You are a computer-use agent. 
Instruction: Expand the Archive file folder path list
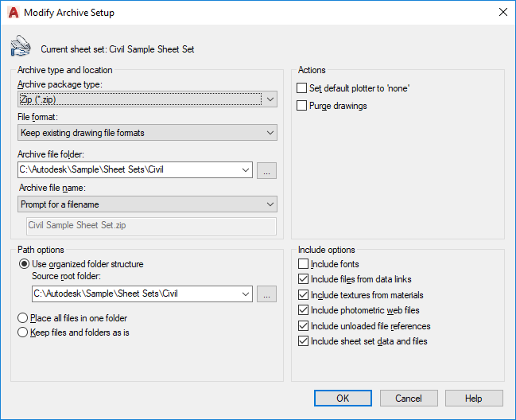[x=243, y=169]
